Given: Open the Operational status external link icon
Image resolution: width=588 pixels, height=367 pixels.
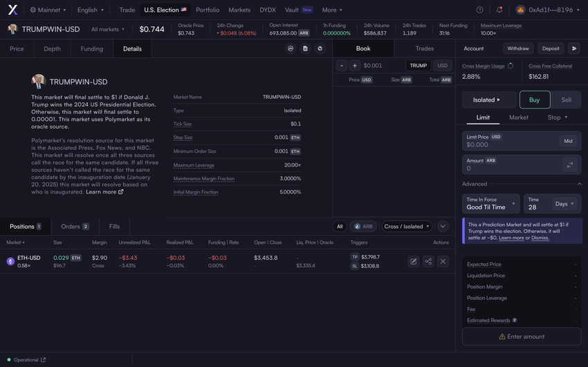Looking at the screenshot, I should click(x=43, y=360).
